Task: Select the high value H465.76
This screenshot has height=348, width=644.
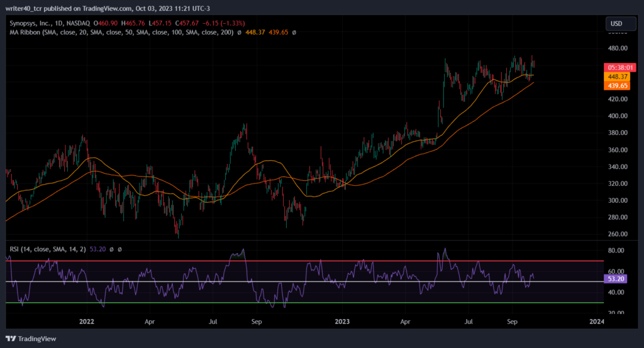Action: (133, 23)
